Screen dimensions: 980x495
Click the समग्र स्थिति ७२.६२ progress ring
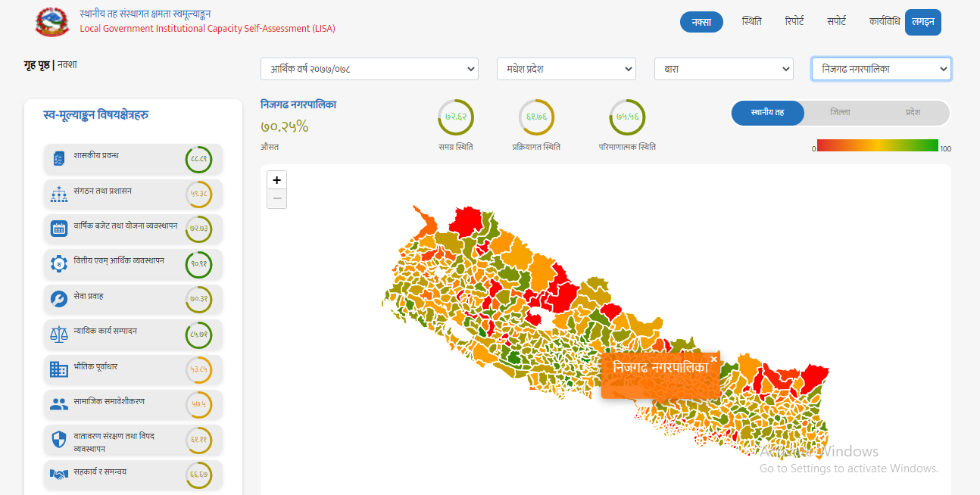click(456, 117)
